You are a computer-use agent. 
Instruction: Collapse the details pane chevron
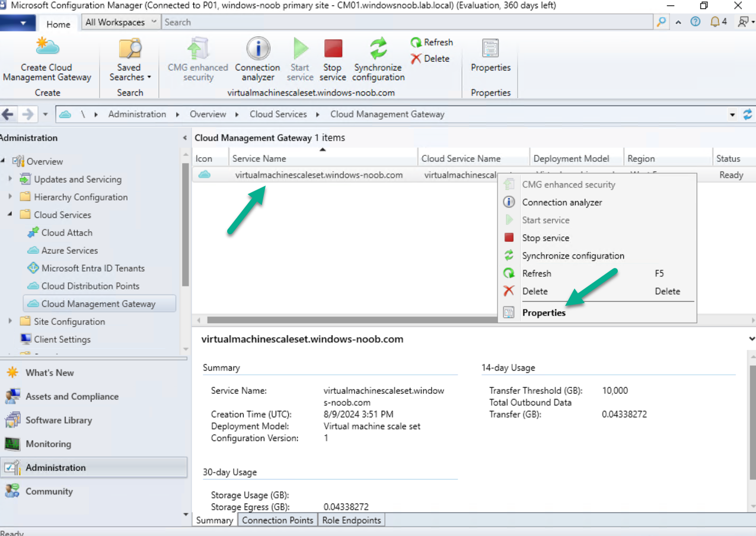(x=752, y=339)
